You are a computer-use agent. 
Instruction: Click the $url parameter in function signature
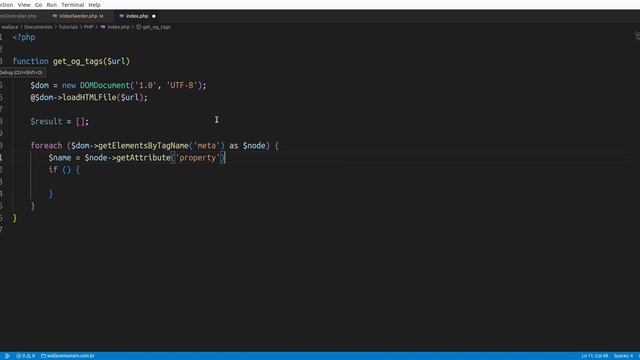pyautogui.click(x=116, y=61)
